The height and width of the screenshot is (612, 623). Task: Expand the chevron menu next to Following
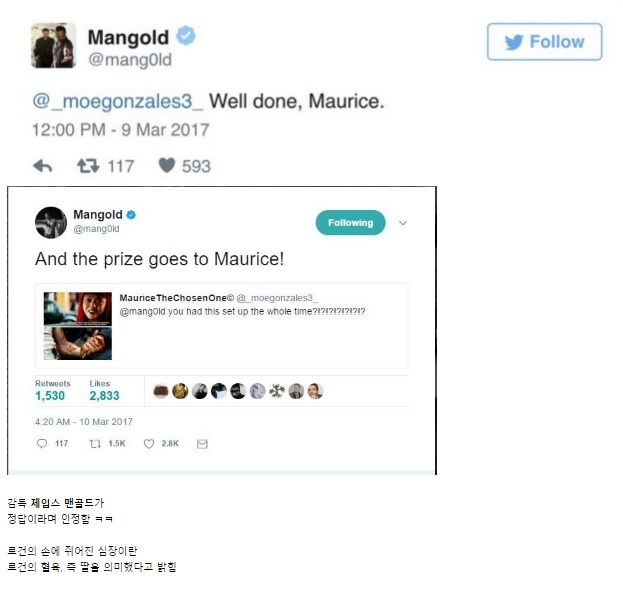[403, 223]
